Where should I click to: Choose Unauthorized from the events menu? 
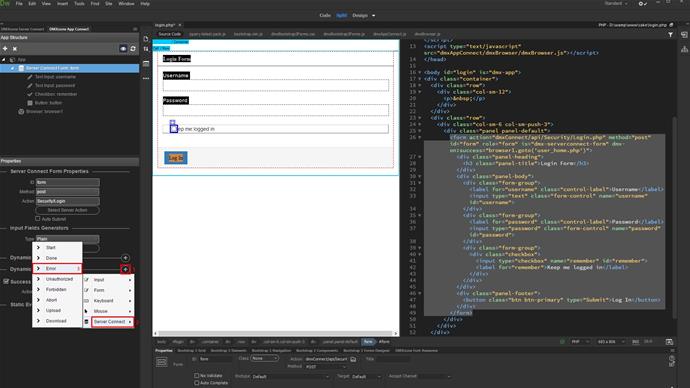tap(57, 279)
